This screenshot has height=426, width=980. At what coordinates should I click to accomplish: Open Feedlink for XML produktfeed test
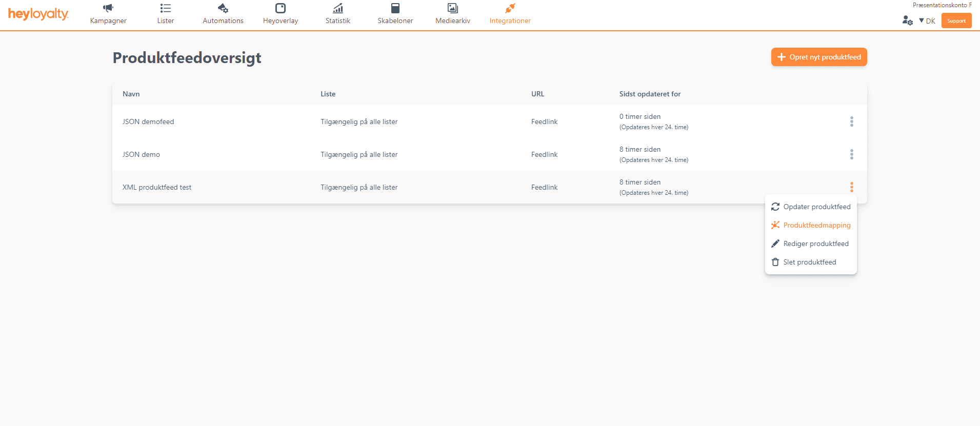pyautogui.click(x=544, y=187)
